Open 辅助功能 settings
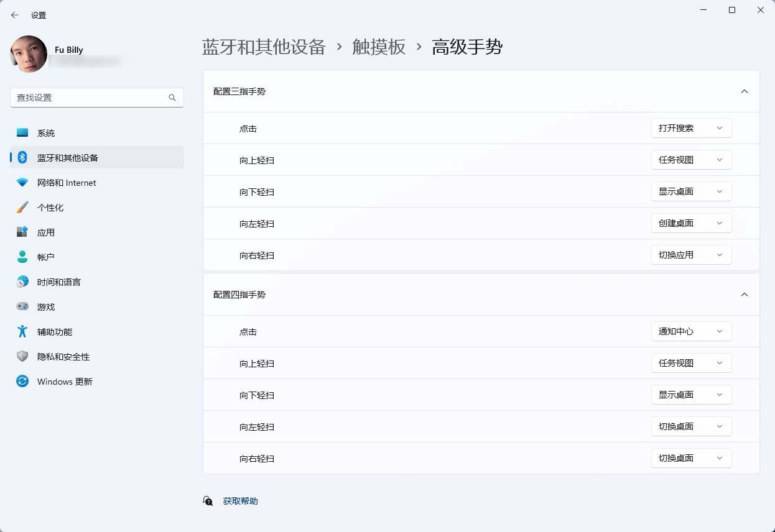 [x=53, y=331]
